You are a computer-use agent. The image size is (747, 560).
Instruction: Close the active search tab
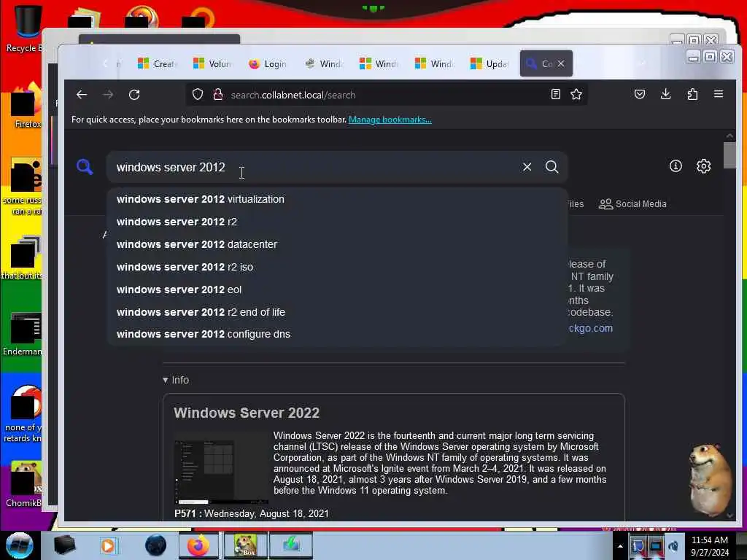pos(561,63)
